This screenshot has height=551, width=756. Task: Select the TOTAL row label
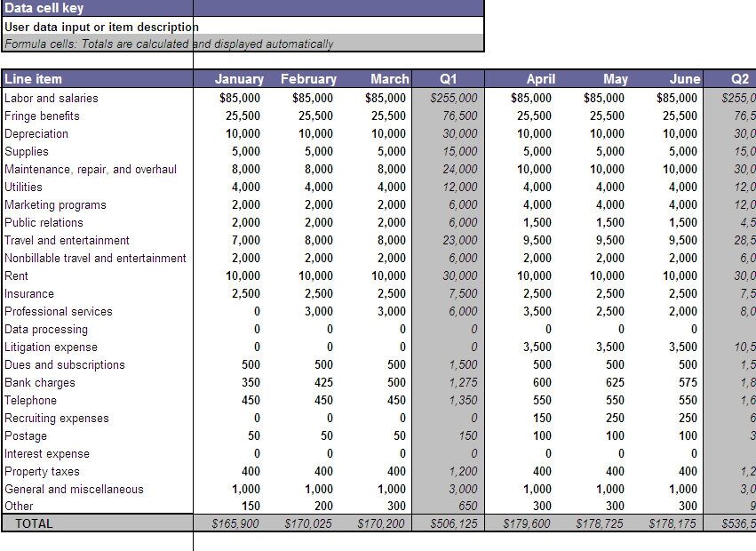(x=35, y=524)
